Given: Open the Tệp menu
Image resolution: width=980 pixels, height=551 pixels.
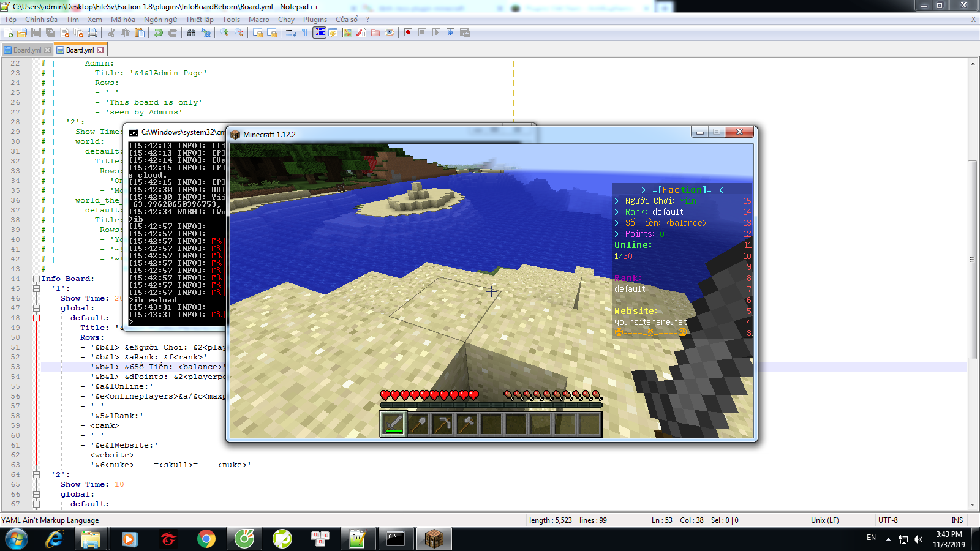Looking at the screenshot, I should (x=11, y=20).
